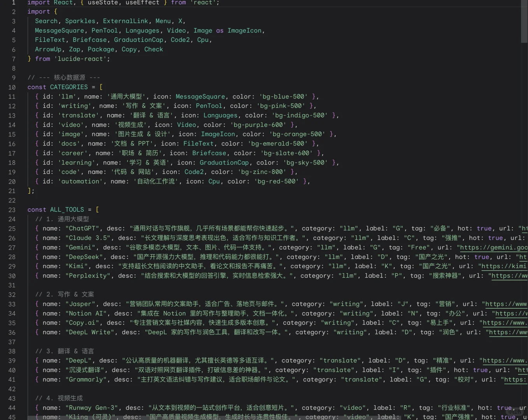Select the ExternalLink import name

[125, 21]
